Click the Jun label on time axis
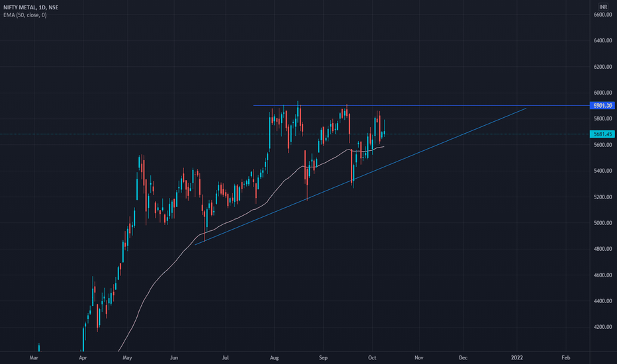 tap(174, 357)
